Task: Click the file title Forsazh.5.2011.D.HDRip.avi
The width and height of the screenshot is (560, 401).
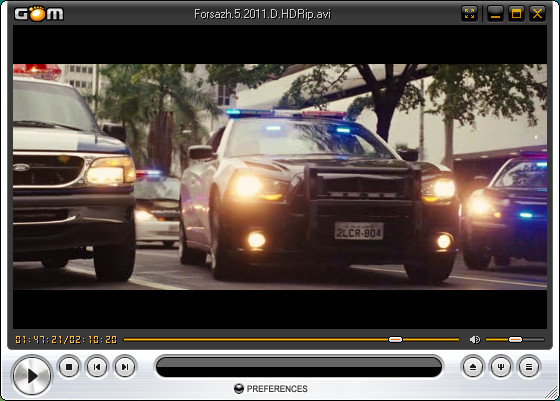Action: (262, 14)
